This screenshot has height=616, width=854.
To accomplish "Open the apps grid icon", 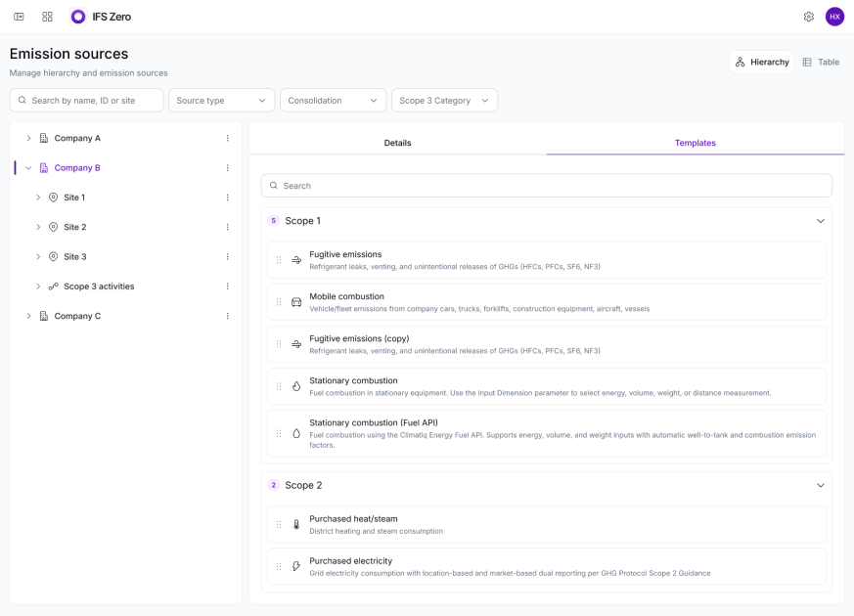I will coord(47,17).
